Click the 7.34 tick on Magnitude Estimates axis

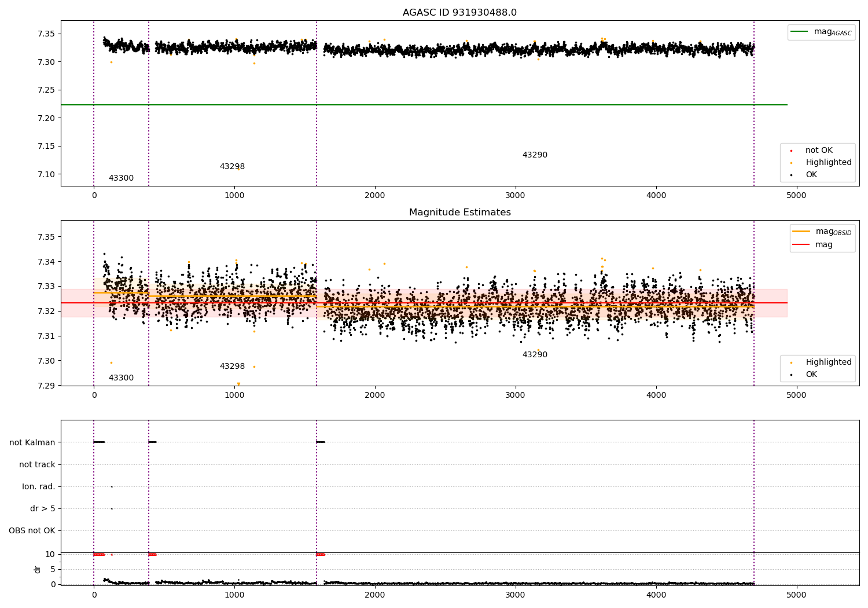[46, 262]
